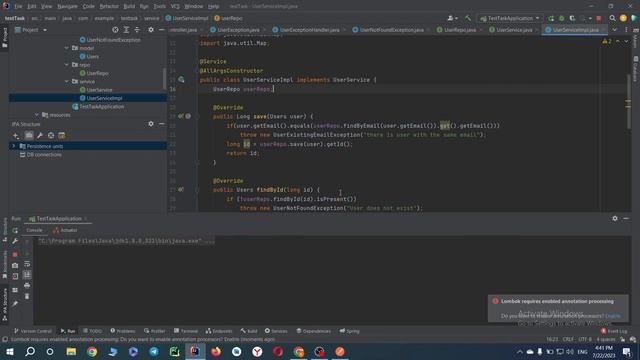Switch to the UserRepo.java tab
The width and height of the screenshot is (640, 360).
(x=459, y=30)
